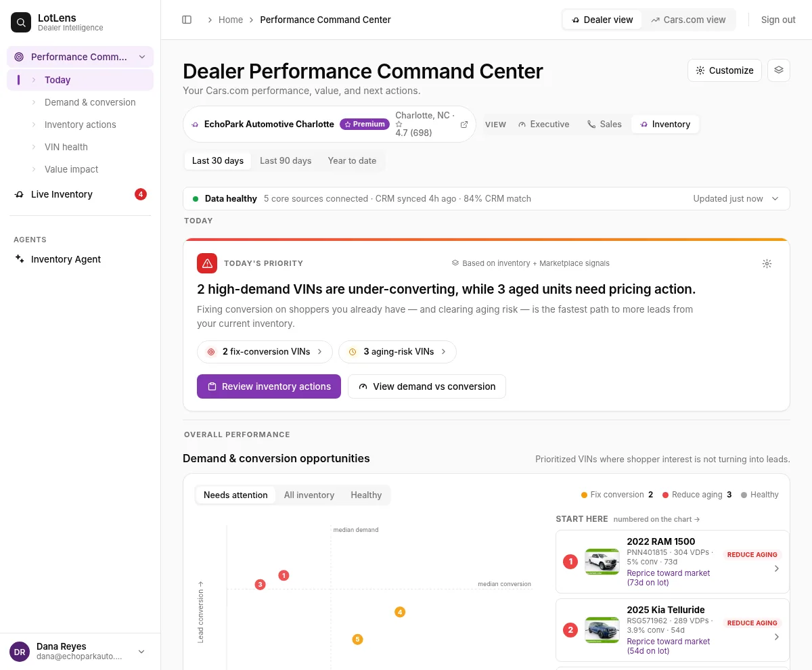Screen dimensions: 812x670
Task: Expand chevron beside Demand & conversion
Action: pos(35,102)
